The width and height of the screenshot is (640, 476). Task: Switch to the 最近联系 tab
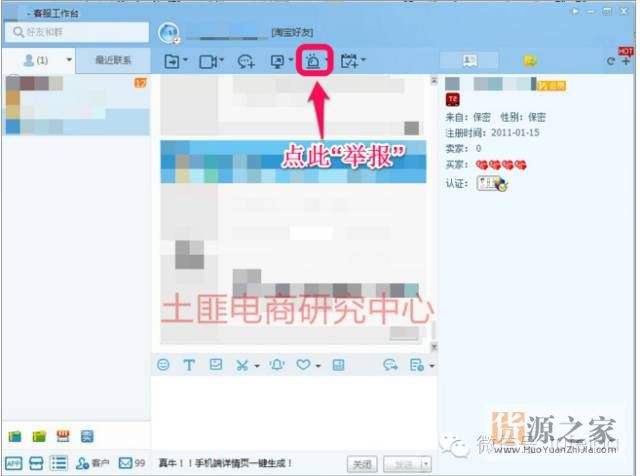[x=113, y=60]
